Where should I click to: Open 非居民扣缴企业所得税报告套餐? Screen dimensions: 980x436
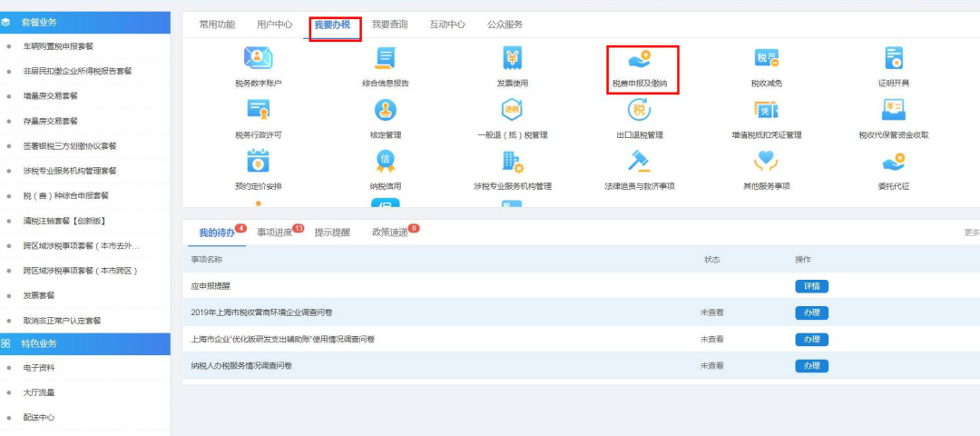(x=77, y=72)
